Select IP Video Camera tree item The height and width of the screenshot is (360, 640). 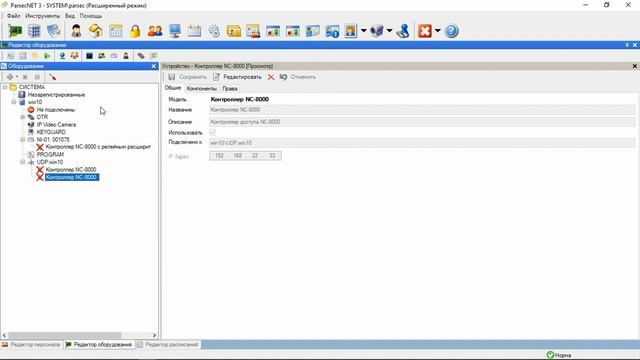56,124
